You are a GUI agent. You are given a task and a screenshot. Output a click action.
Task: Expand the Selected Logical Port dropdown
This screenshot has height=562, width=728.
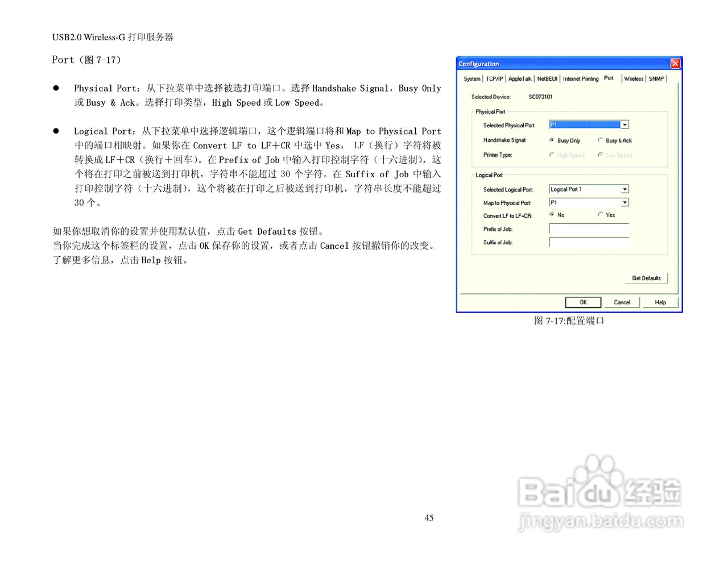click(624, 189)
